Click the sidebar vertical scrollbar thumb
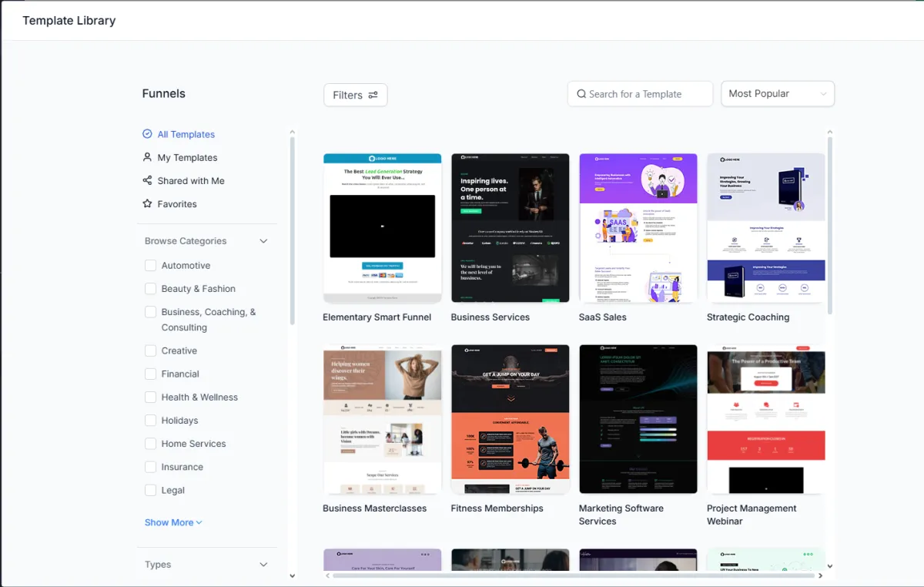 (292, 230)
